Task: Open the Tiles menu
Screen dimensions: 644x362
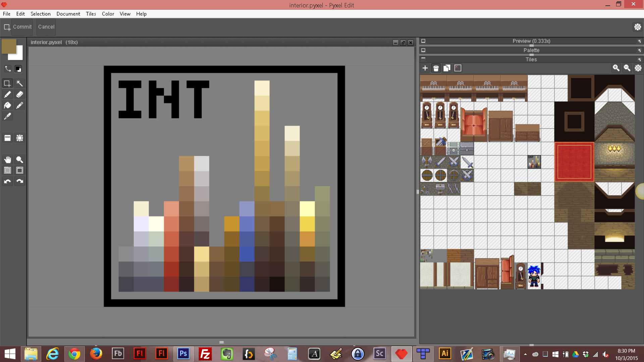Action: [x=91, y=14]
